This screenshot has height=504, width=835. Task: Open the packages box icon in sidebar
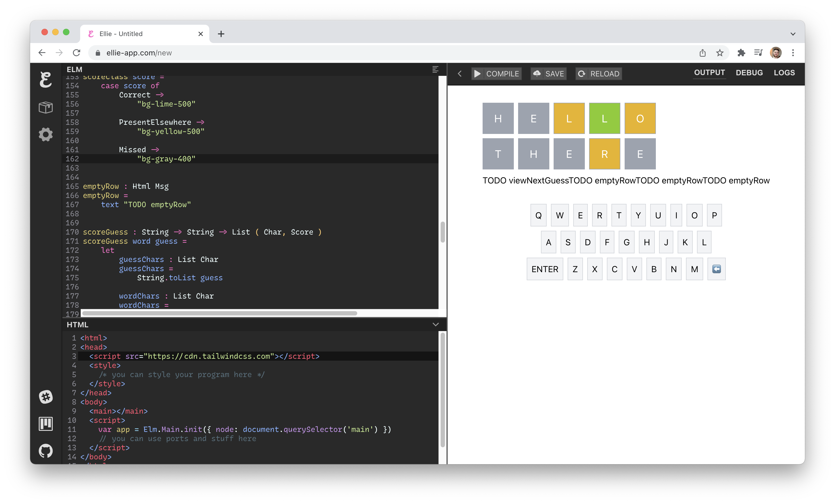pos(46,107)
